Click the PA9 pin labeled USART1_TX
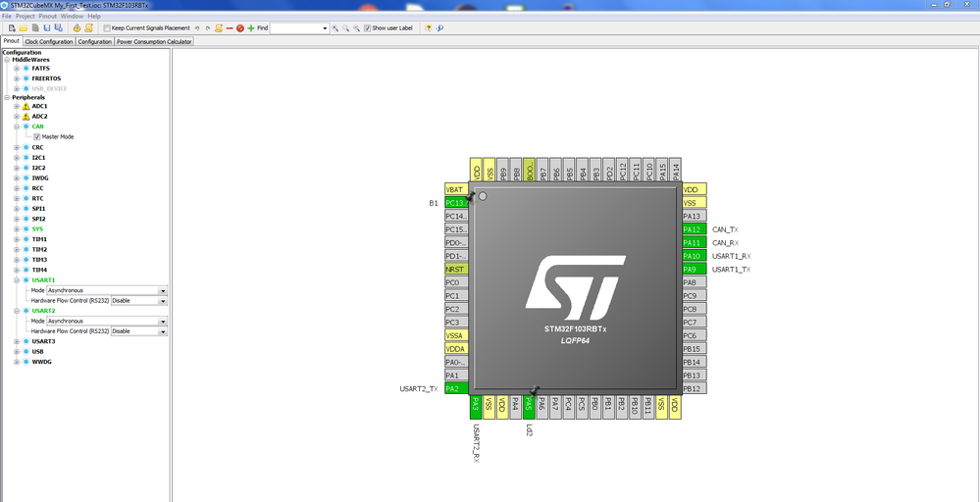 click(x=695, y=269)
